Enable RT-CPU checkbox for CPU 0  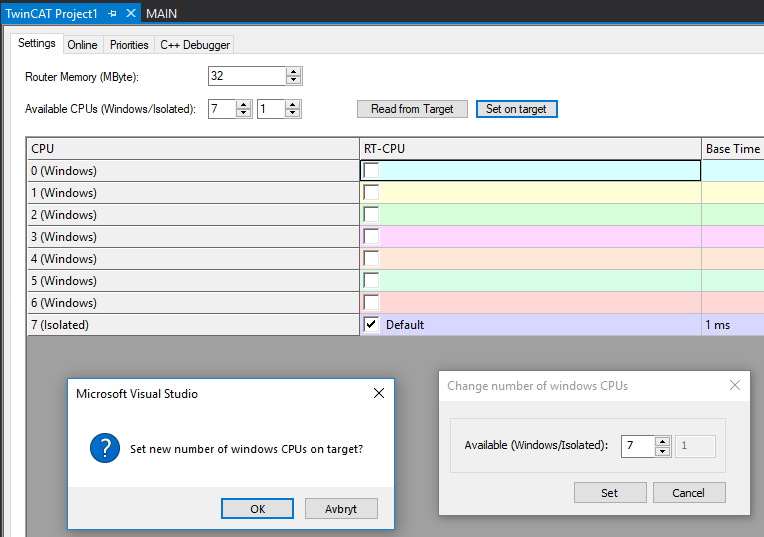[x=371, y=171]
